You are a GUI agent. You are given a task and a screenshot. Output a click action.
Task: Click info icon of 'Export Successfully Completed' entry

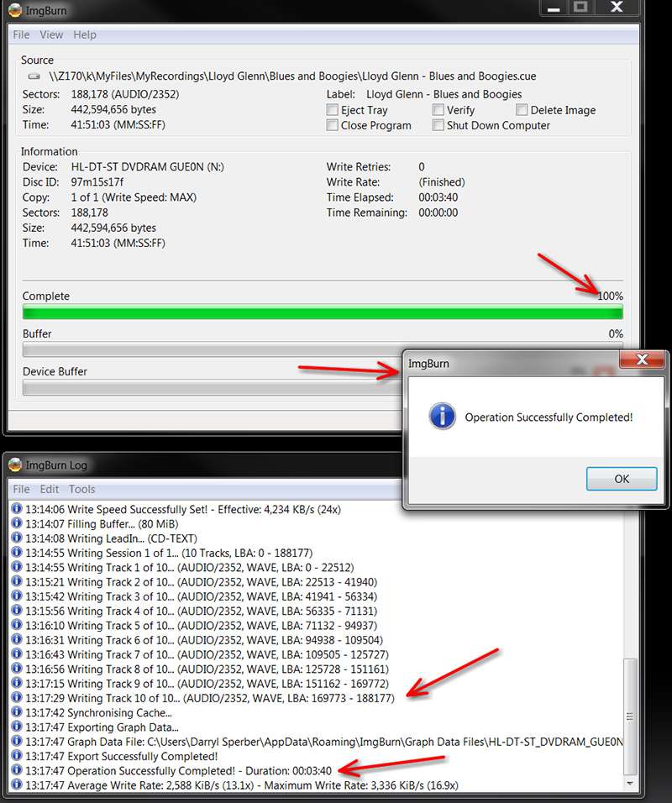point(17,755)
